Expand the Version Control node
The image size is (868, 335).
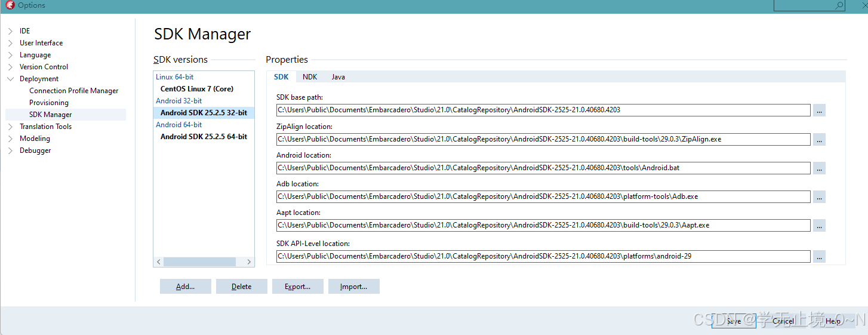click(x=10, y=67)
